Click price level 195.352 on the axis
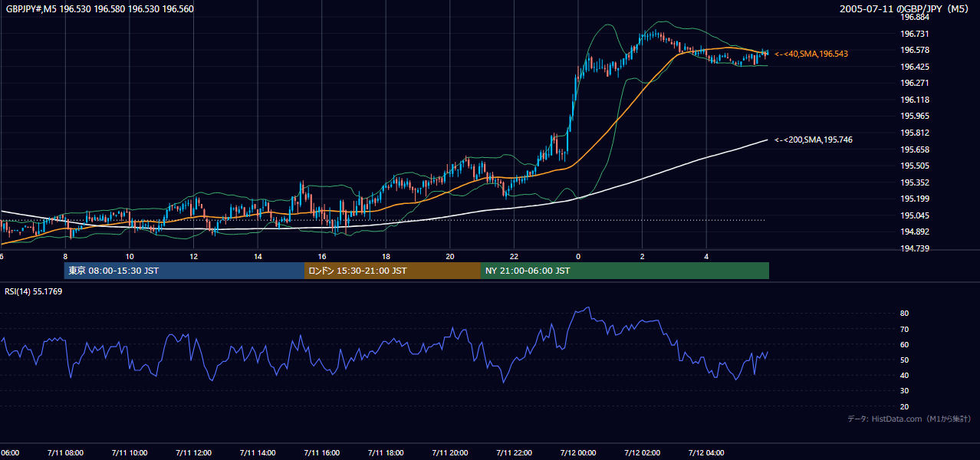This screenshot has width=980, height=460. [x=915, y=182]
